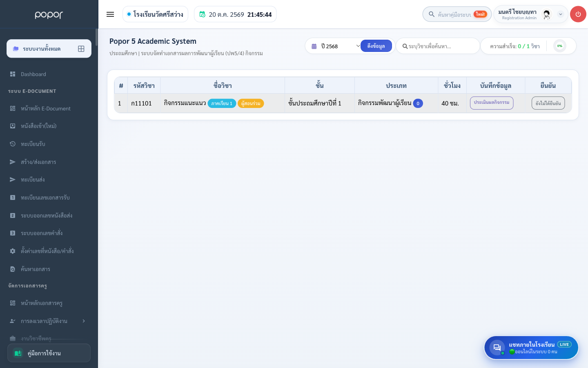Click the grid icon beside ระบบงานทั้งหมด
The image size is (588, 368).
click(x=81, y=49)
